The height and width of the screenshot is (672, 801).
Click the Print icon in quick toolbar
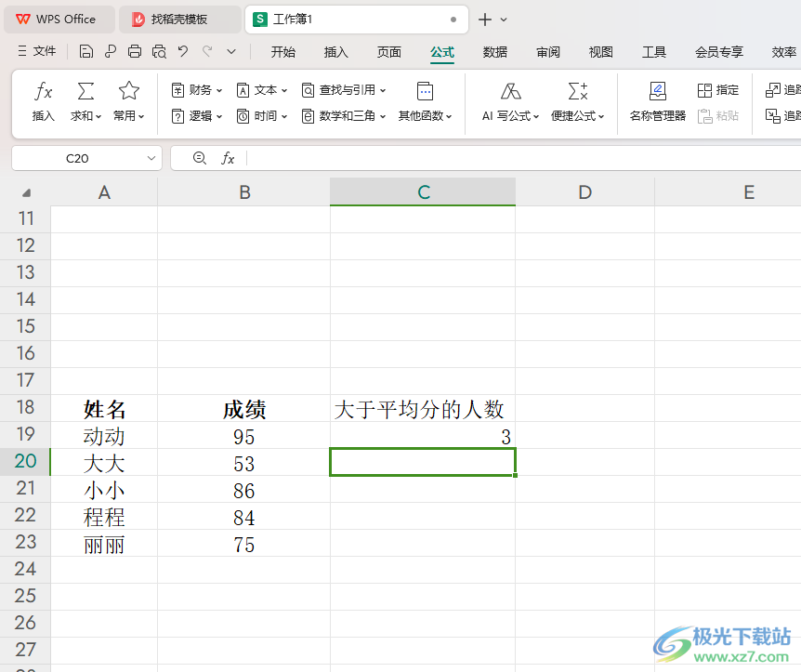135,52
